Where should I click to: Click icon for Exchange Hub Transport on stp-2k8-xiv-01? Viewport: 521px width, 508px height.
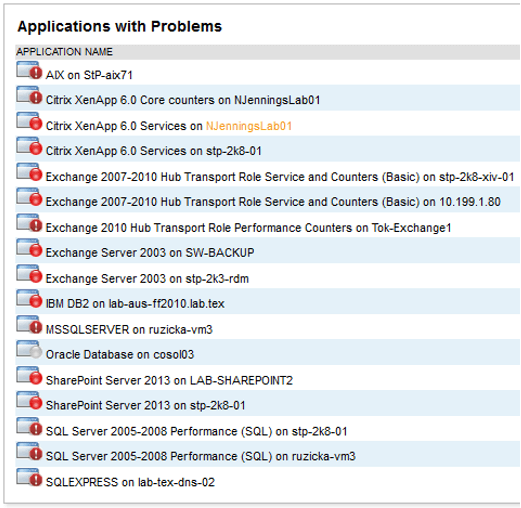click(29, 172)
